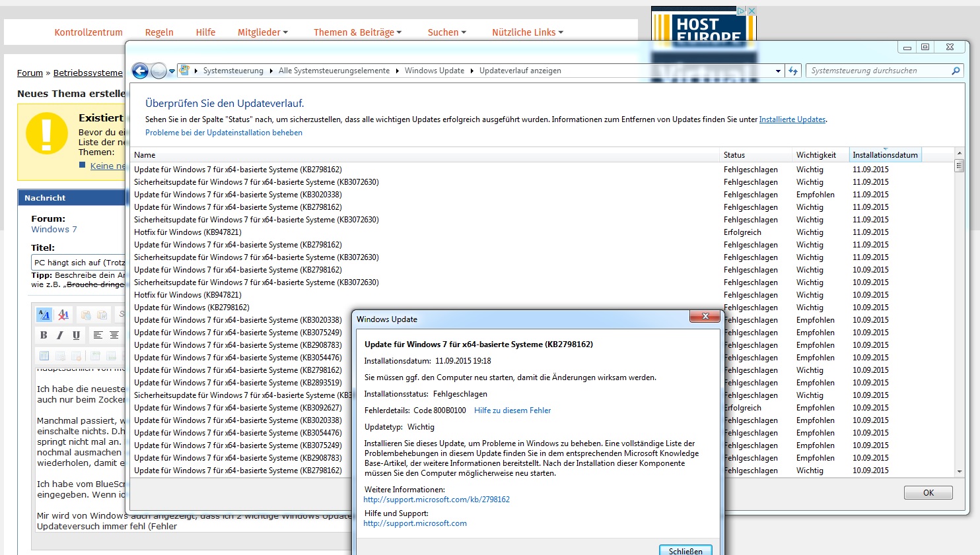Click the OK button in update history
This screenshot has width=980, height=555.
point(928,493)
